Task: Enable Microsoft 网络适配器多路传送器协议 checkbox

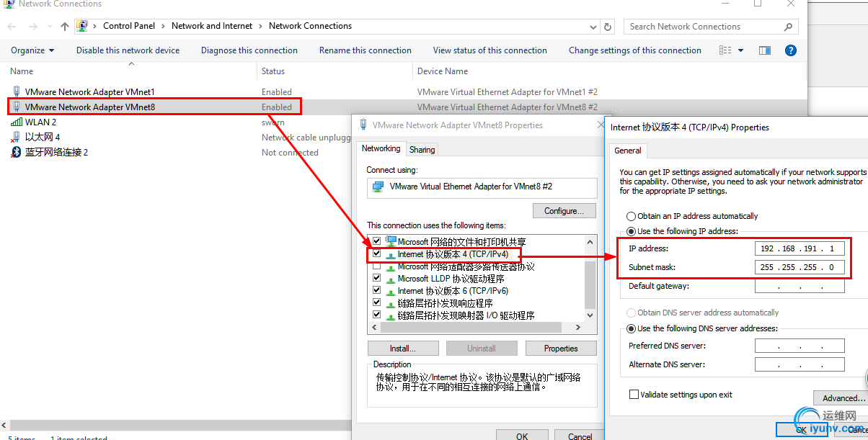Action: (376, 266)
